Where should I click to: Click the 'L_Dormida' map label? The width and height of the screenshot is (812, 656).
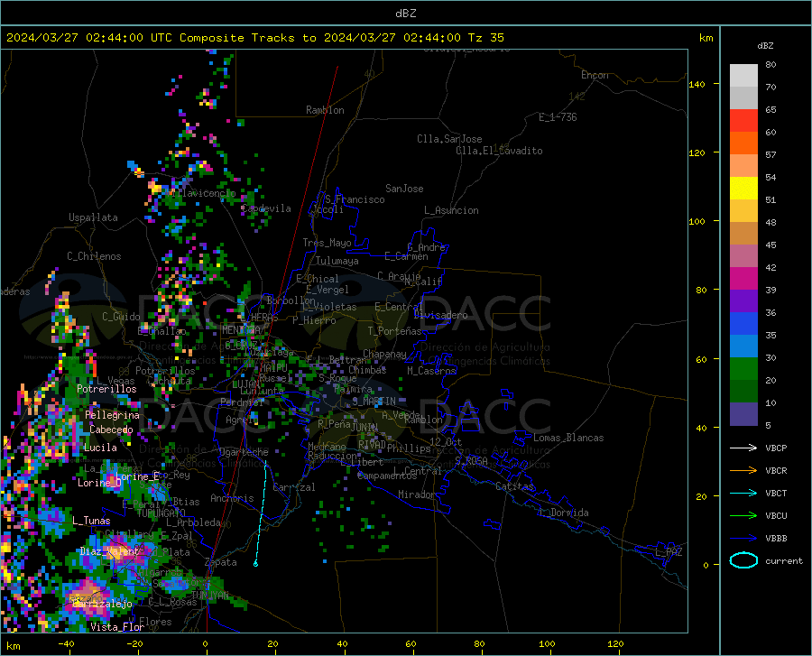click(564, 513)
